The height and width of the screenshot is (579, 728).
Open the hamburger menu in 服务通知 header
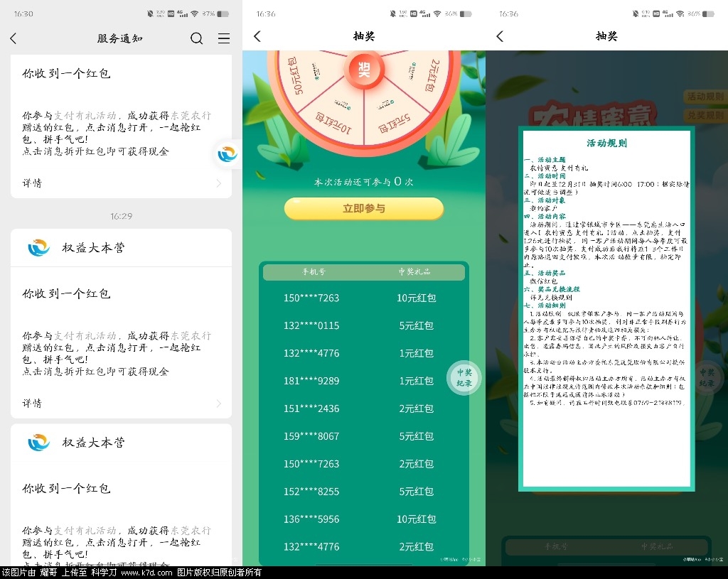point(224,38)
